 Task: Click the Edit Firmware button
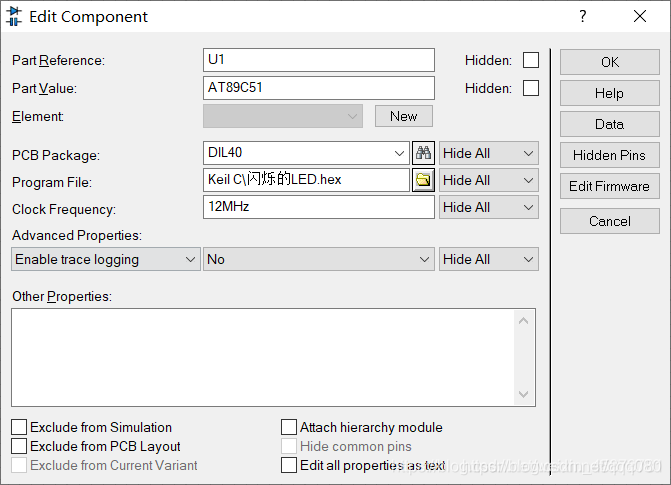tap(609, 186)
